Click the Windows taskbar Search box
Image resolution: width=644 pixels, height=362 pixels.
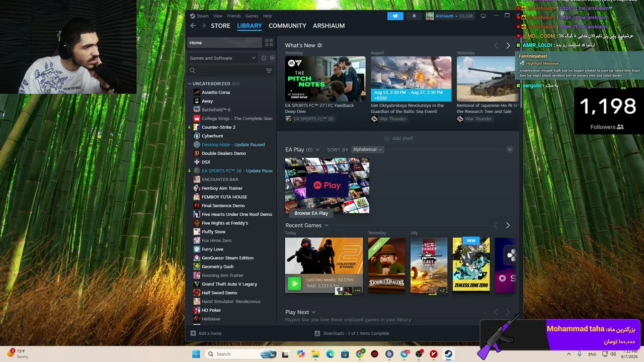(x=241, y=354)
